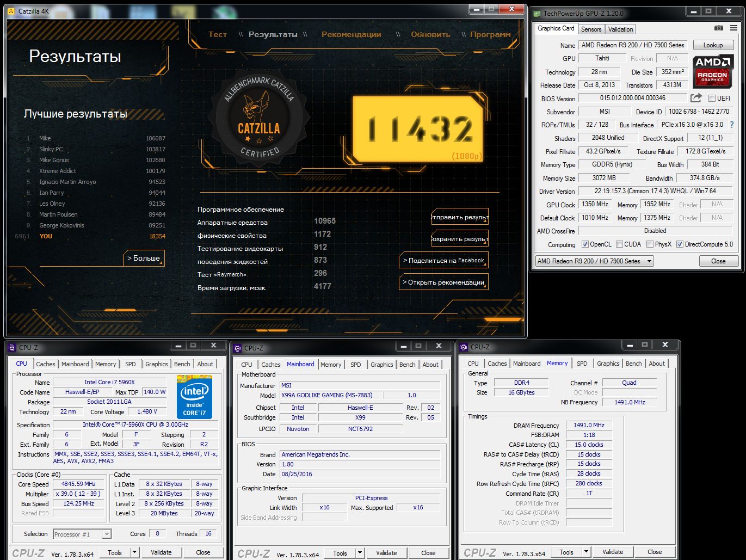Click the send result button in Catzilla
Screen dimensions: 746x560
[x=460, y=217]
